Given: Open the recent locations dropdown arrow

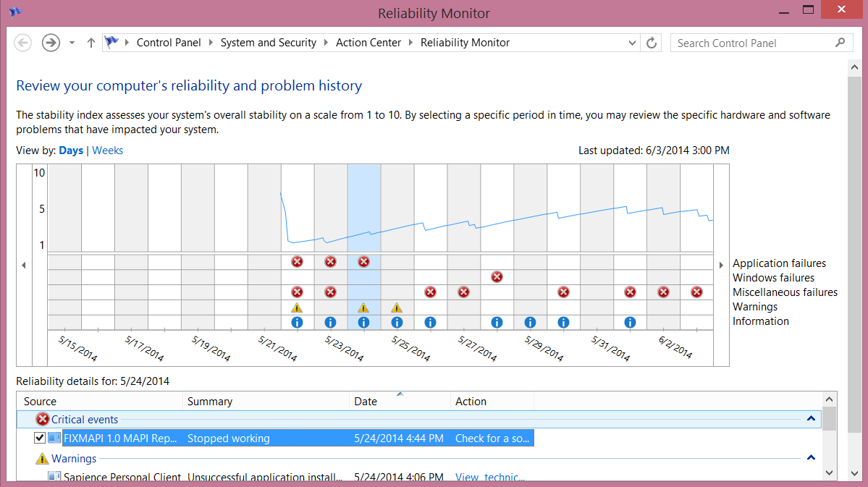Looking at the screenshot, I should (72, 43).
